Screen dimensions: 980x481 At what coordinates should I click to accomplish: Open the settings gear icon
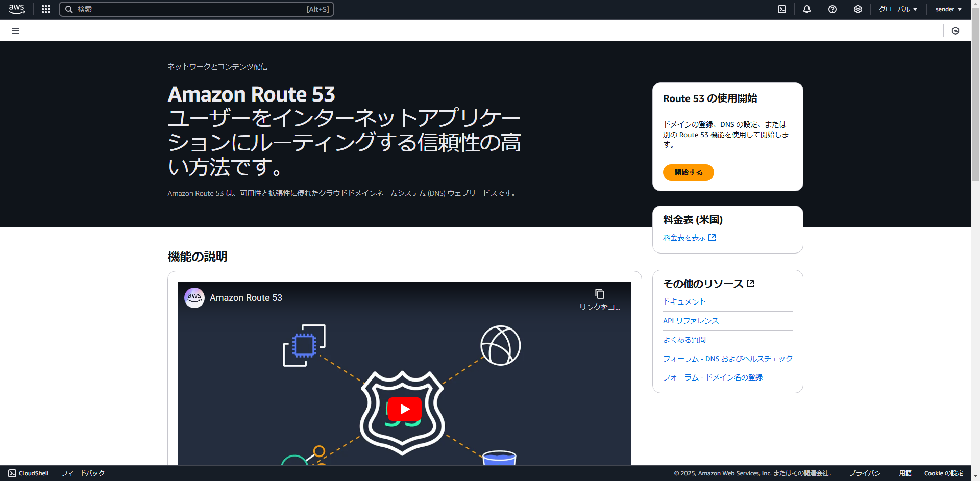[x=857, y=9]
